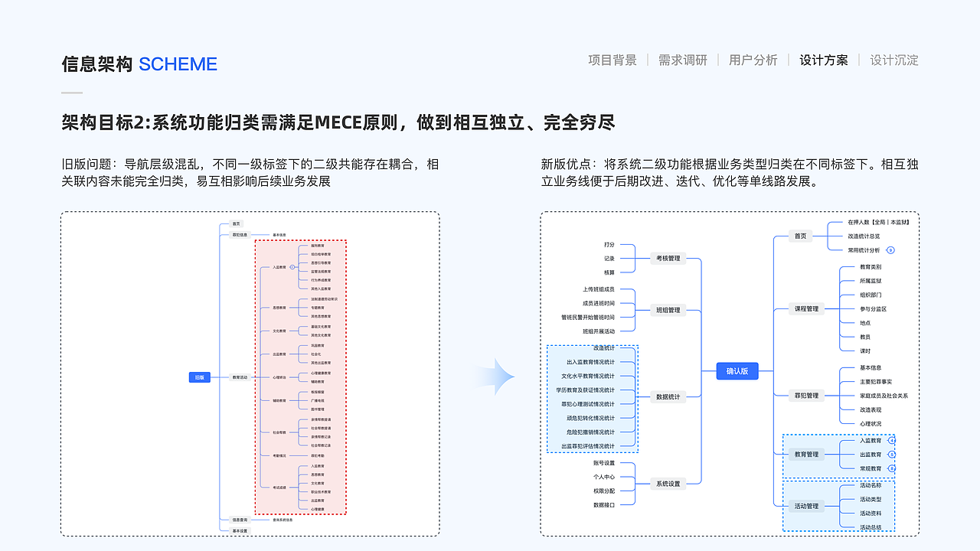
Task: Collapse the 入监教育 branch in the old version map
Action: tap(293, 266)
